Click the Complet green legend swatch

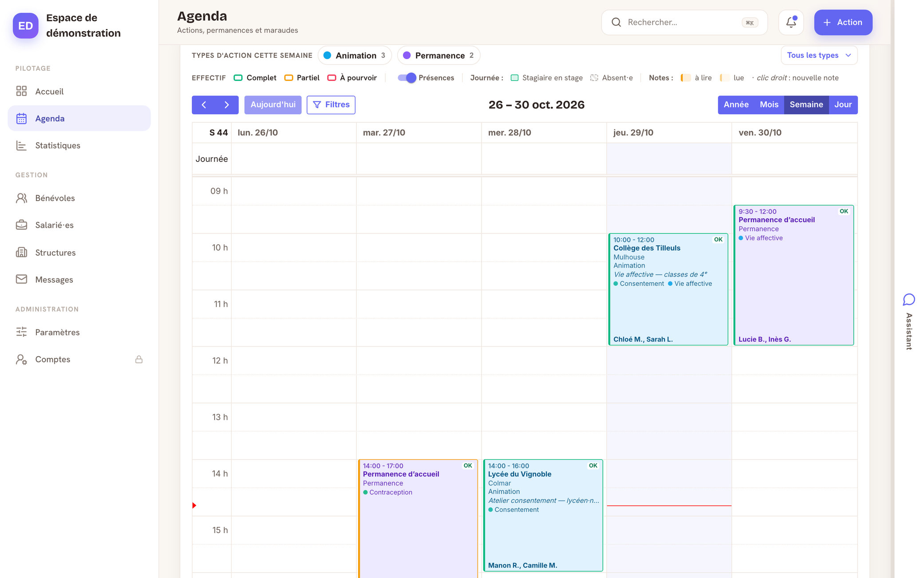(x=238, y=78)
